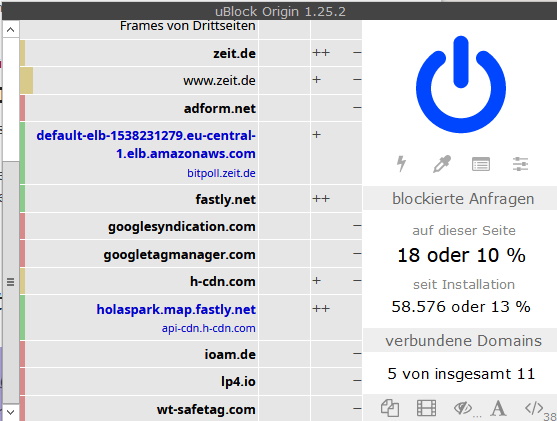Screen dimensions: 557x421
Task: Click green status bar beside fastly.net
Action: tap(22, 199)
